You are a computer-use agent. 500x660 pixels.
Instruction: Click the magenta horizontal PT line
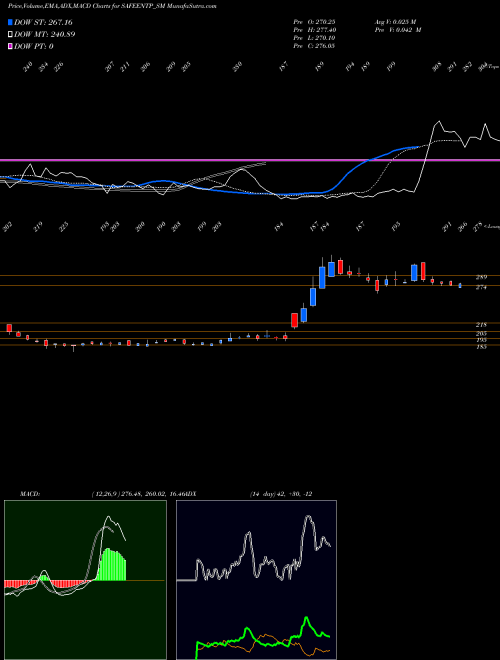pyautogui.click(x=250, y=160)
